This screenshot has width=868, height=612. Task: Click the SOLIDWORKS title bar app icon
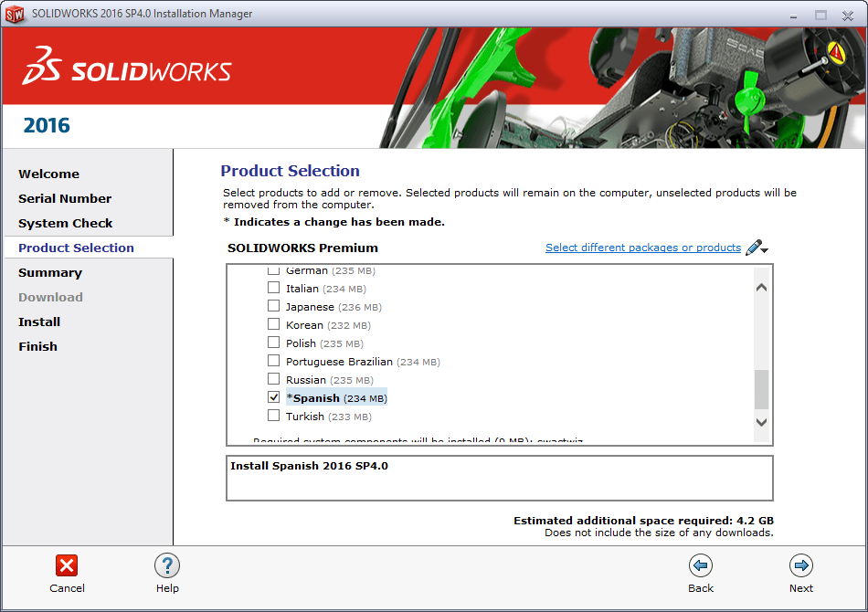click(15, 14)
